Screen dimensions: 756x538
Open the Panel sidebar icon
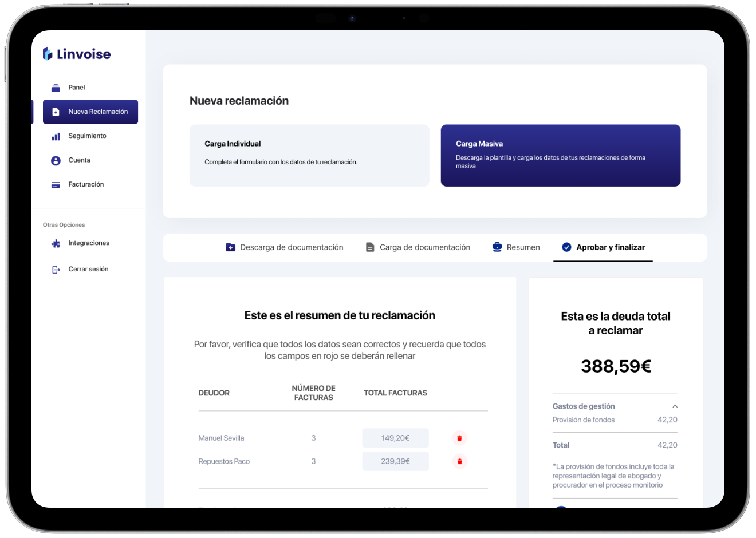[x=56, y=88]
